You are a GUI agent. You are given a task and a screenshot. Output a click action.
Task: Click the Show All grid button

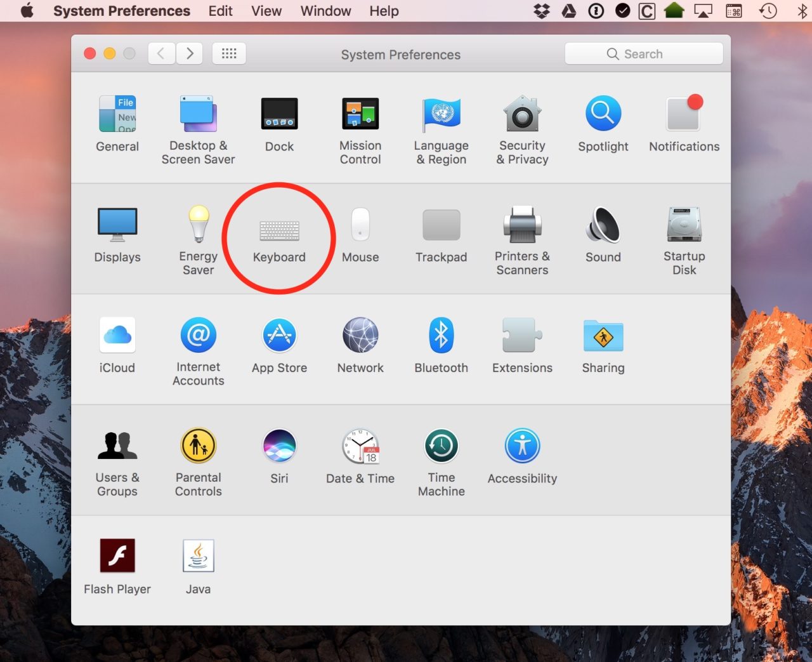coord(229,54)
